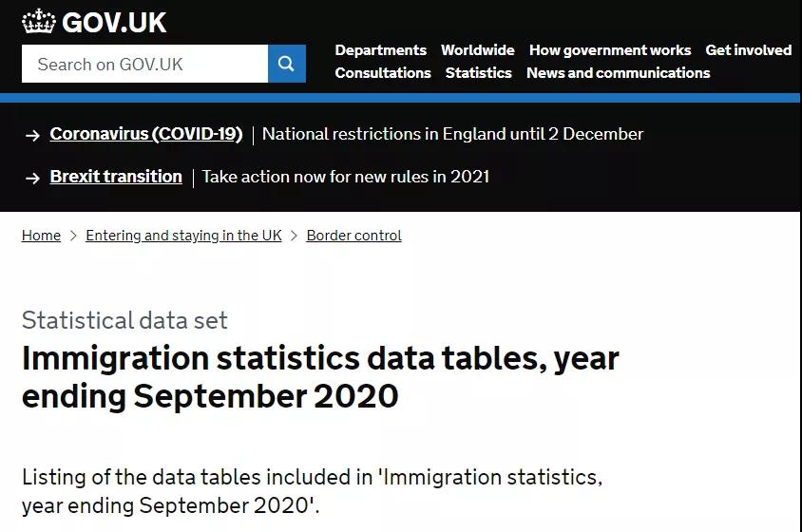The width and height of the screenshot is (802, 532).
Task: Click the Border control breadcrumb link
Action: tap(353, 236)
